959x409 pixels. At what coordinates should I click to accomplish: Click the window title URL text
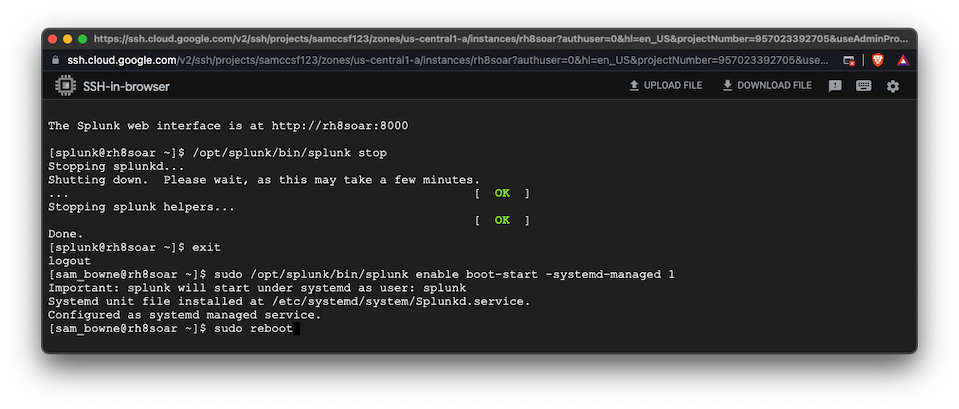point(500,39)
